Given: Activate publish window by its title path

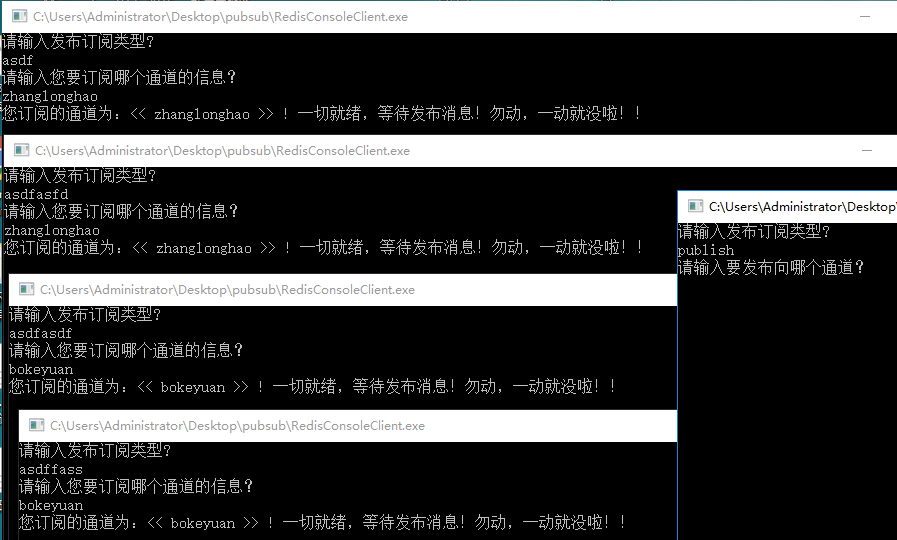Looking at the screenshot, I should [802, 206].
